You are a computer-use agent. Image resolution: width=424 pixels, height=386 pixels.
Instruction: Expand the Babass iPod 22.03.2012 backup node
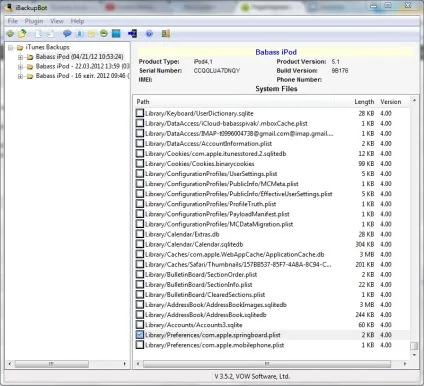(21, 67)
